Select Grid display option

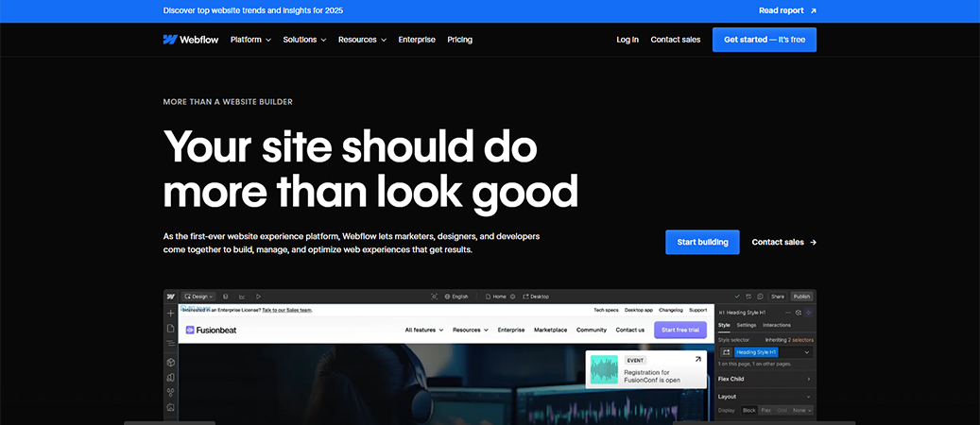782,410
